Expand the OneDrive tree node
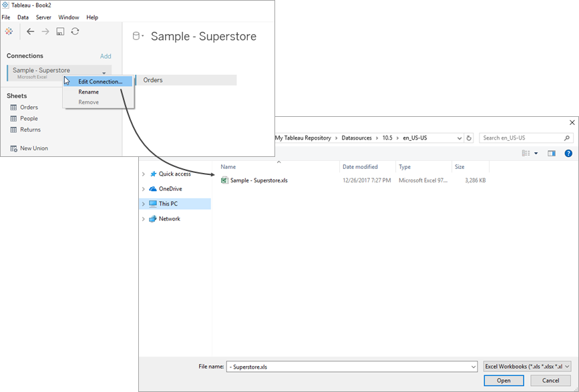Image resolution: width=579 pixels, height=392 pixels. pos(144,188)
